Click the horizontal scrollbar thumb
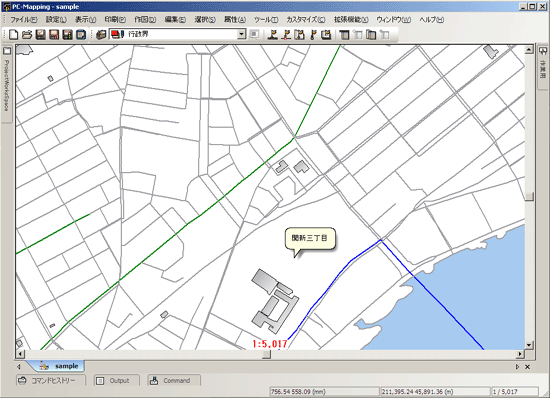The width and height of the screenshot is (550, 398). click(267, 354)
